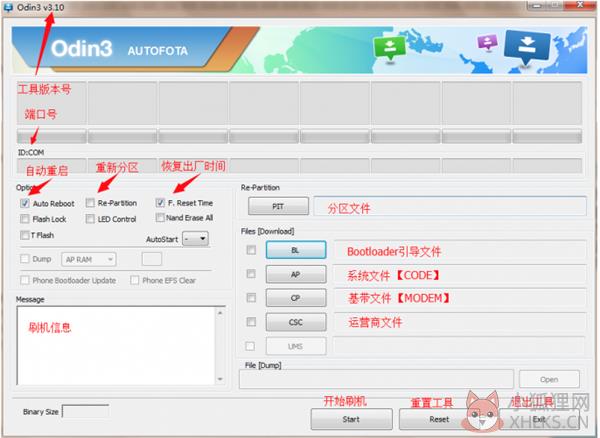This screenshot has width=600, height=438.
Task: Click the CP file path field
Action: pyautogui.click(x=460, y=298)
